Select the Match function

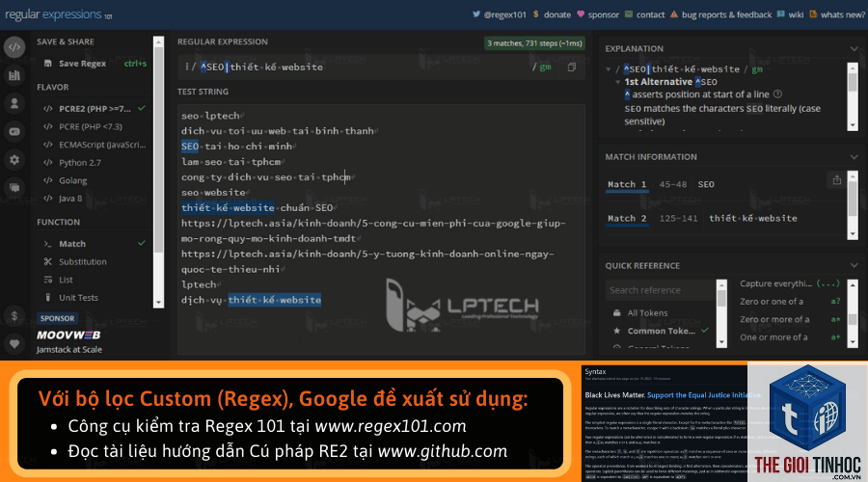(x=95, y=244)
